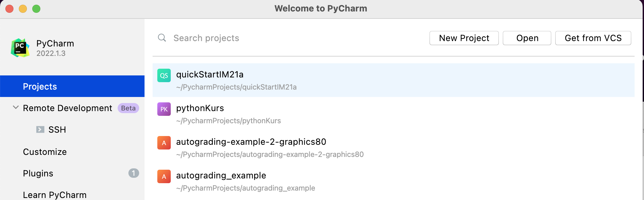Go to Learn PyCharm
Screen dimensions: 644x200
point(55,195)
